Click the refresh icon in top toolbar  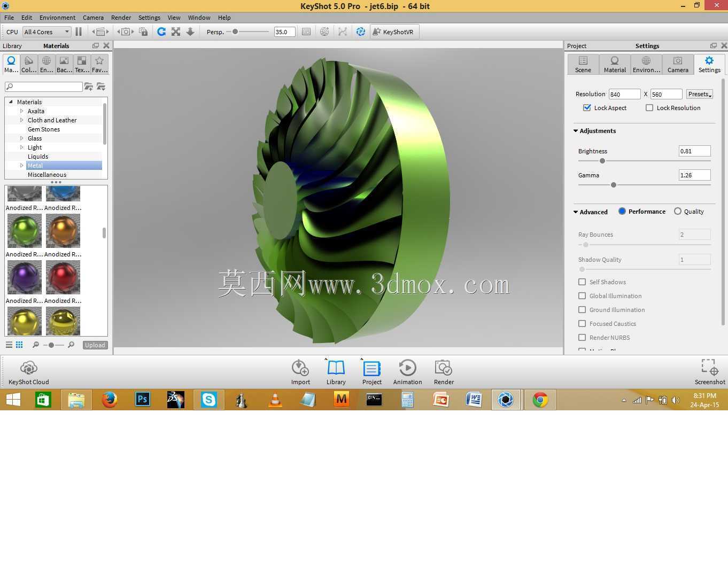click(161, 32)
